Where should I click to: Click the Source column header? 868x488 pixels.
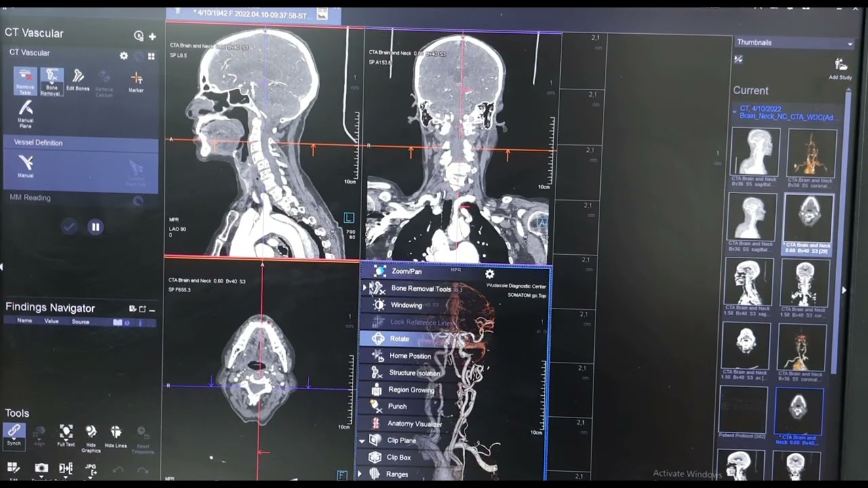point(80,321)
